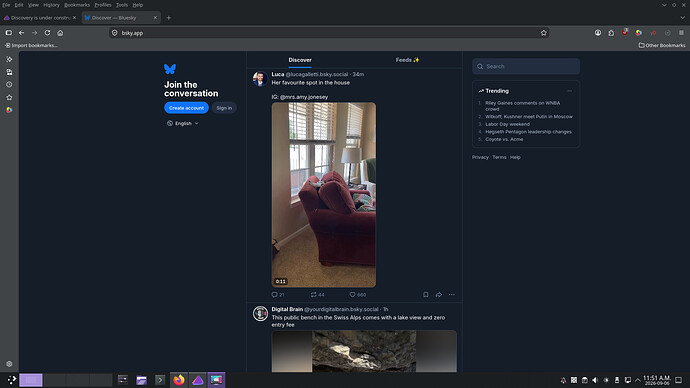Open a new browser tab
690x388 pixels.
[x=169, y=18]
